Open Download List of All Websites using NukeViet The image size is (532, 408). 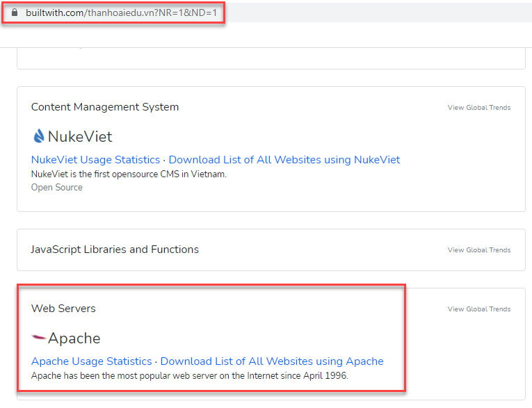(x=284, y=160)
